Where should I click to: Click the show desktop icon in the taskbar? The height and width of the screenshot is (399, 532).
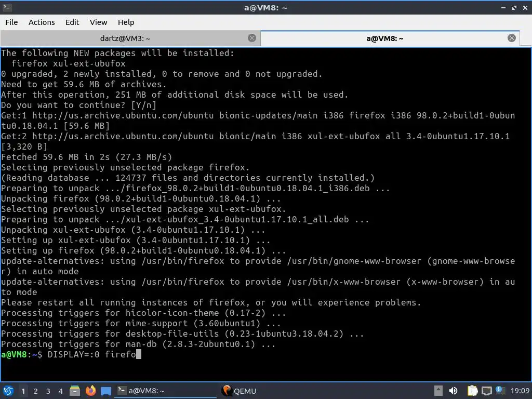(106, 391)
